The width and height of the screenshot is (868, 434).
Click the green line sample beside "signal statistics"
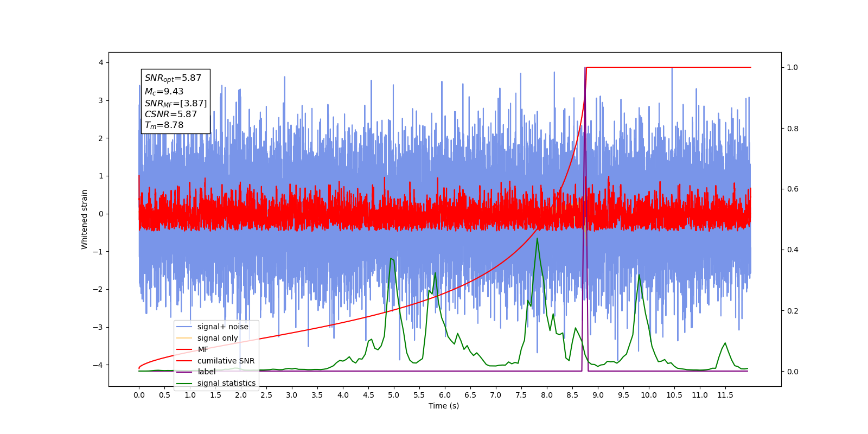tap(184, 383)
